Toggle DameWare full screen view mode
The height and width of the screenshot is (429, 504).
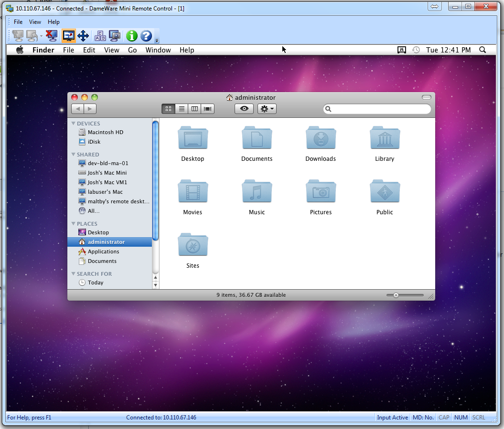(x=68, y=36)
